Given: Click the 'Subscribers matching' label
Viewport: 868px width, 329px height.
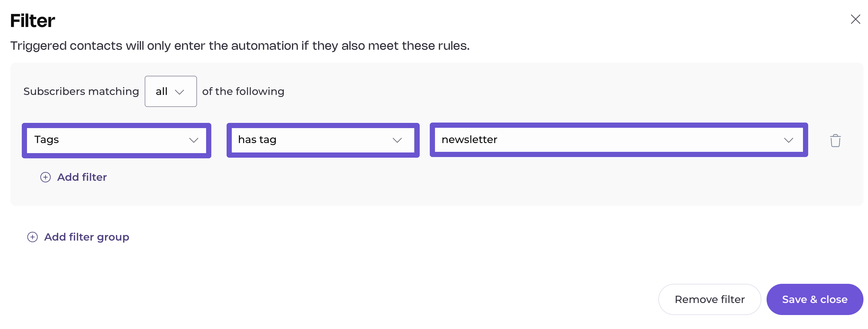Looking at the screenshot, I should click(x=81, y=91).
